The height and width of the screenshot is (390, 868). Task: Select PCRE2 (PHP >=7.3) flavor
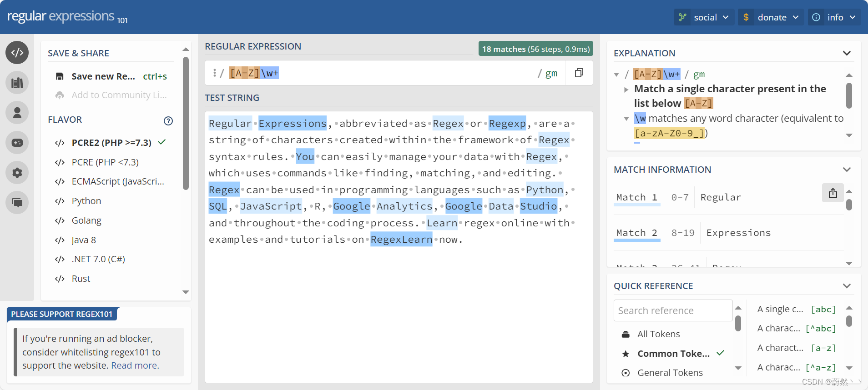tap(111, 143)
